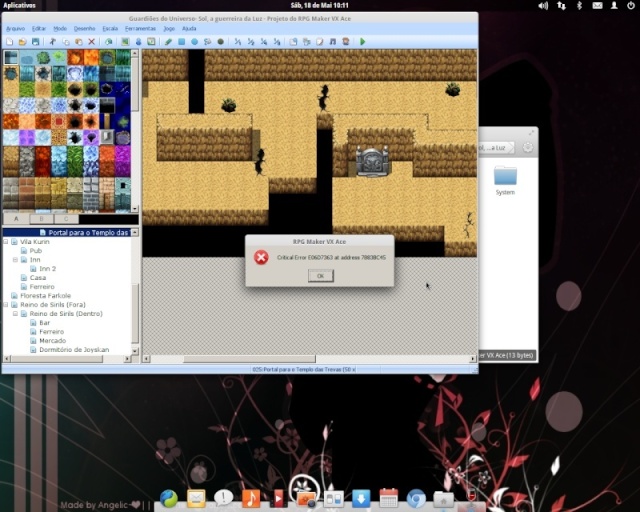Image resolution: width=640 pixels, height=512 pixels.
Task: Select the Rectangle drawing tool
Action: coord(182,42)
